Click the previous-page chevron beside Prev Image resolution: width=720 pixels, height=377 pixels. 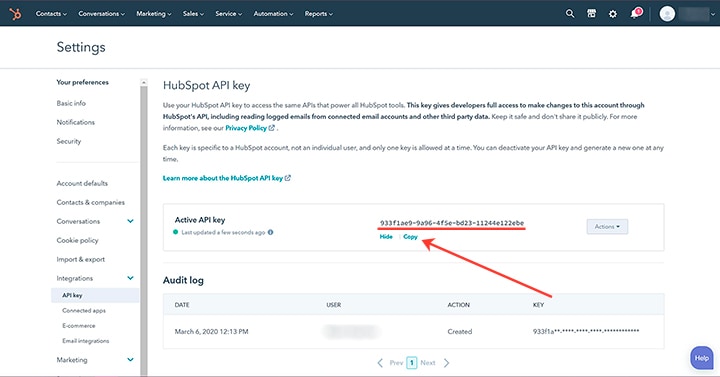point(380,363)
